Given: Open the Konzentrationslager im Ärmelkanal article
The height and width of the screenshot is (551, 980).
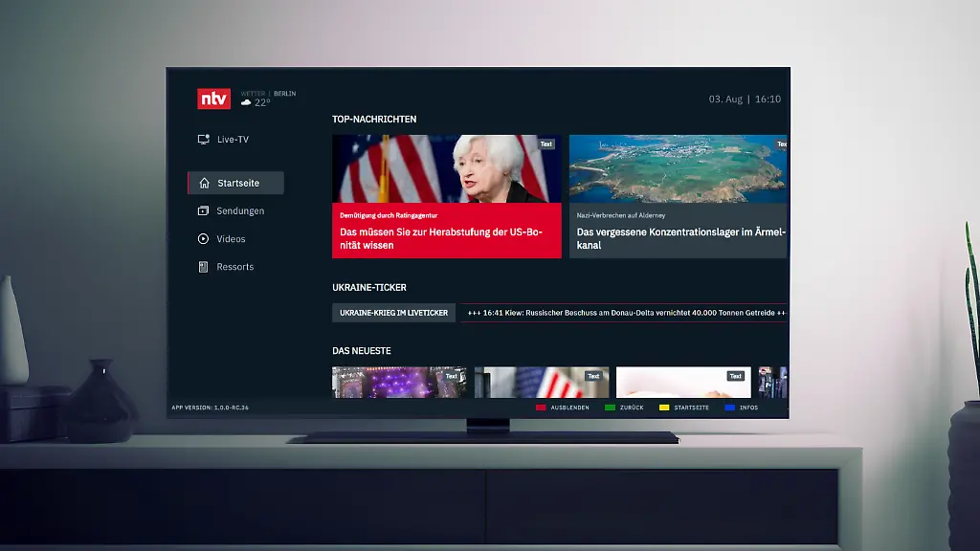Looking at the screenshot, I should tap(679, 238).
